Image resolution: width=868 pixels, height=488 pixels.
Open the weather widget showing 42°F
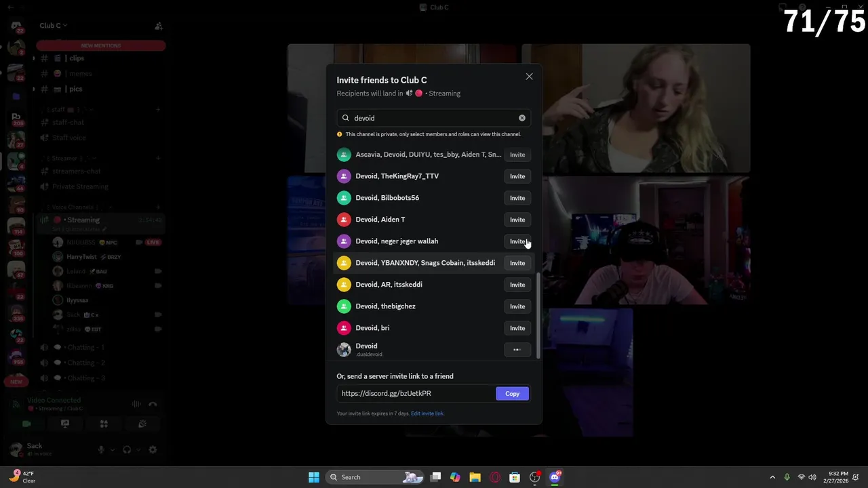click(22, 477)
